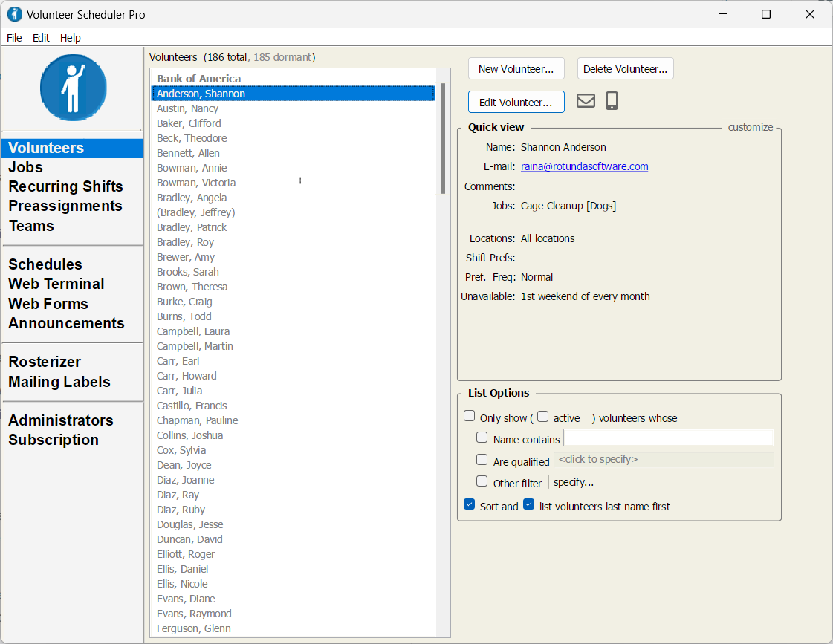Click customize link in Quick view
This screenshot has height=644, width=833.
click(750, 127)
